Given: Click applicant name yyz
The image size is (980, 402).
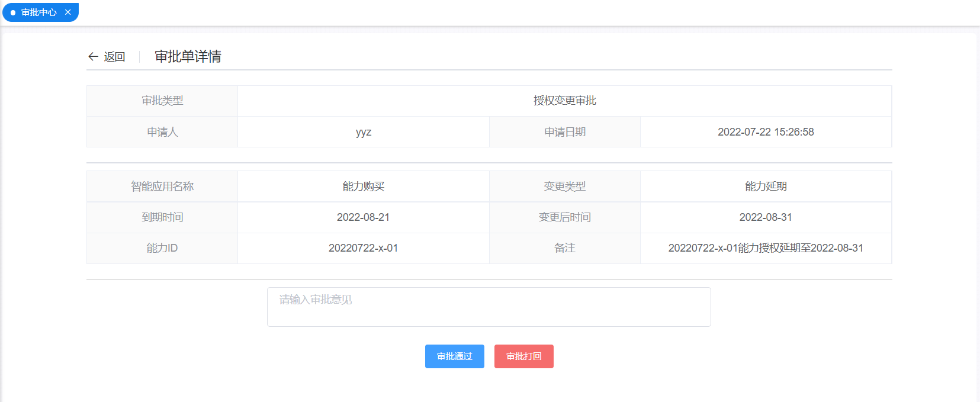Looking at the screenshot, I should coord(364,132).
